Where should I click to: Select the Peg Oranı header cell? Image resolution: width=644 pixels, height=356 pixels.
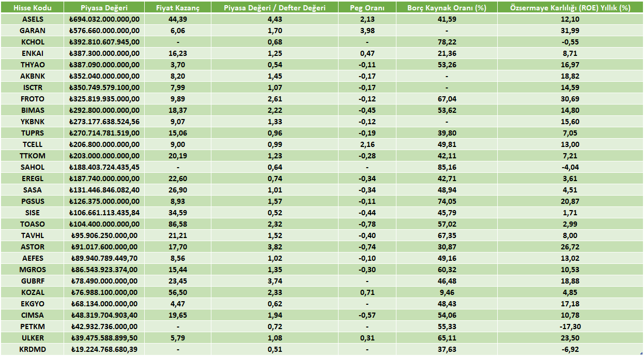click(x=366, y=8)
